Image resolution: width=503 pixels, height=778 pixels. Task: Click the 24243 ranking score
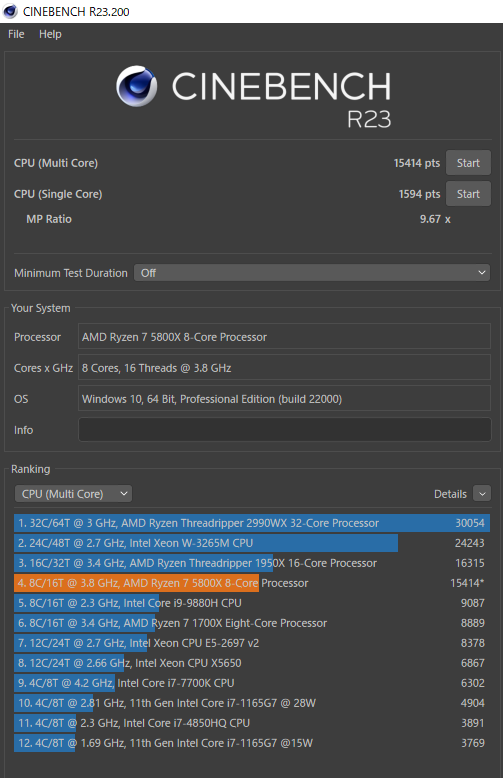470,543
